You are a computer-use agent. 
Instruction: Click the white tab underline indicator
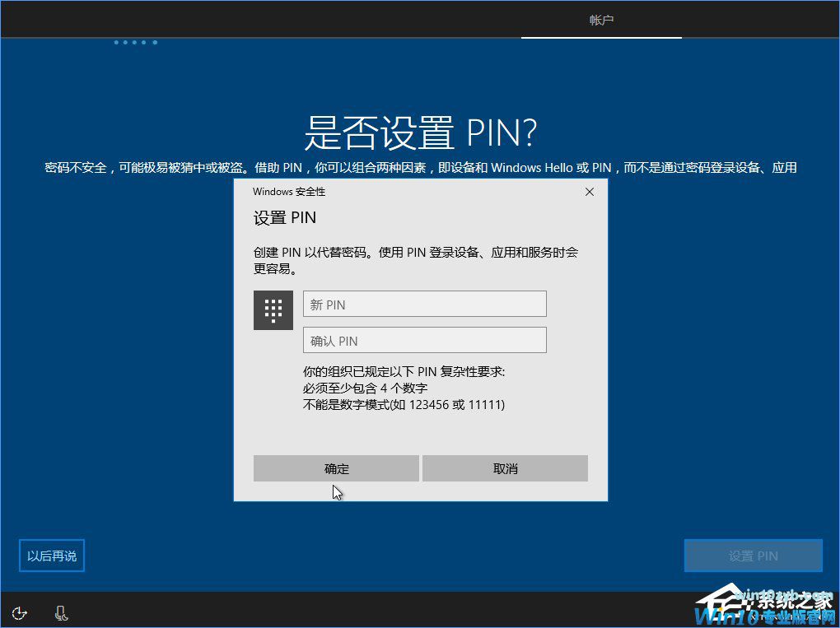(x=601, y=37)
